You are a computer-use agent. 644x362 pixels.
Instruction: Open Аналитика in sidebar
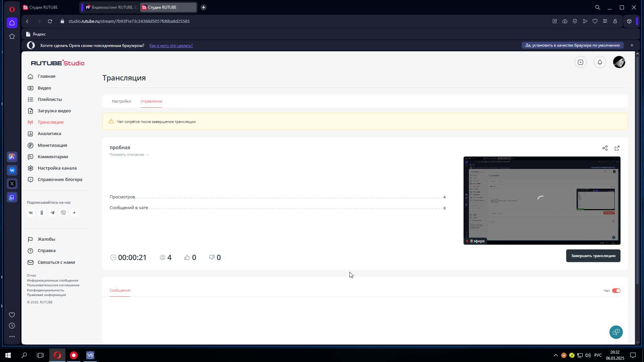(x=49, y=133)
